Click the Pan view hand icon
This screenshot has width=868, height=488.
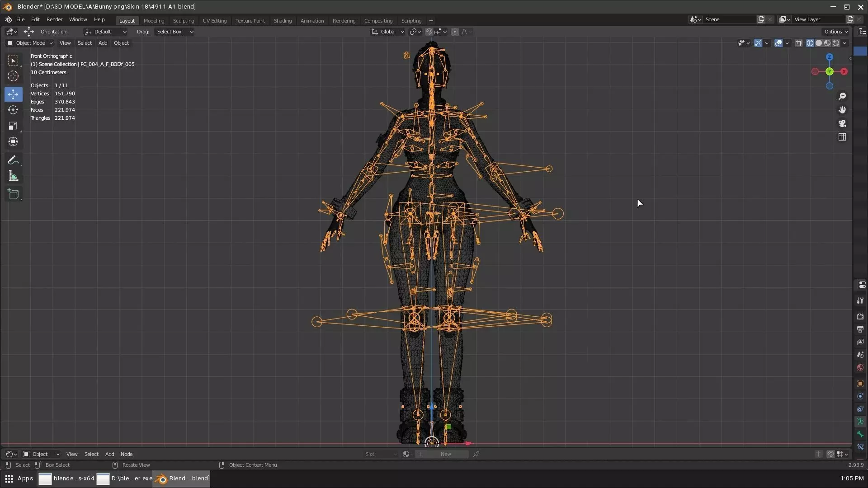pyautogui.click(x=842, y=110)
